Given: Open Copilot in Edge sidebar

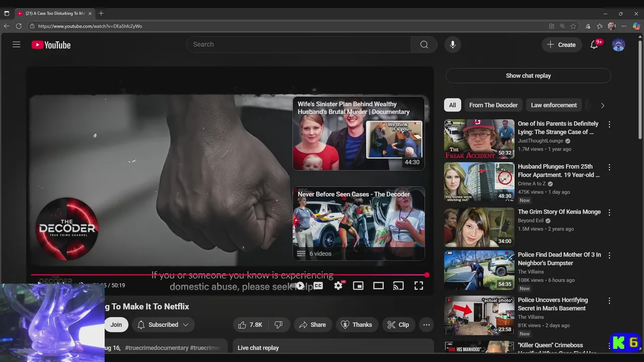Looking at the screenshot, I should click(636, 26).
